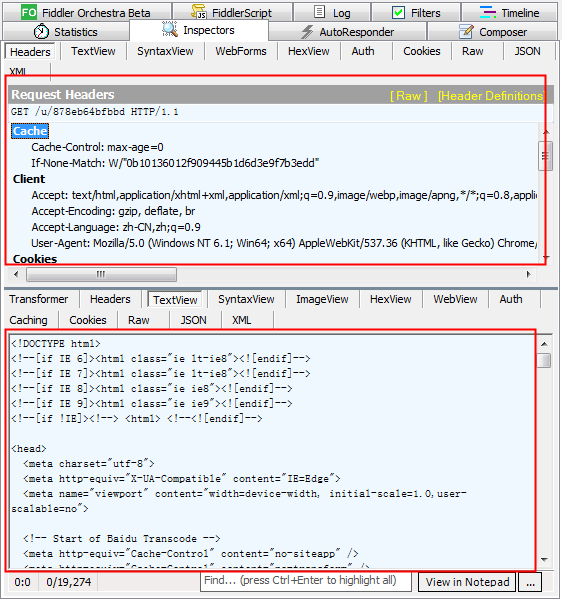Open the request Cookies tab
562x600 pixels.
[422, 51]
